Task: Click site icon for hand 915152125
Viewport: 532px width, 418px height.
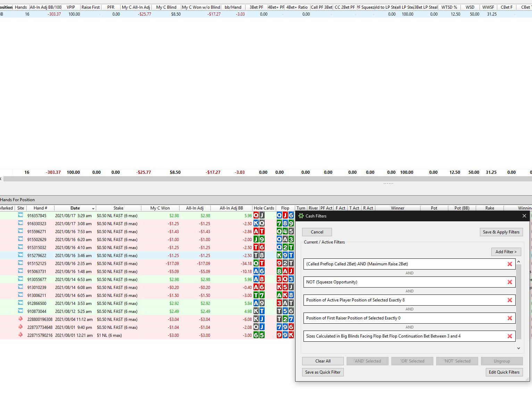Action: click(20, 263)
